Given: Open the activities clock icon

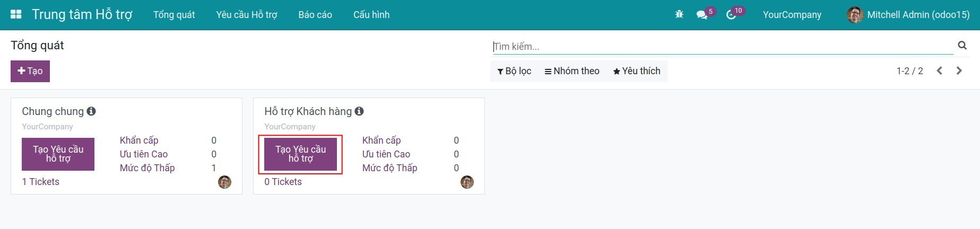Looking at the screenshot, I should tap(731, 15).
